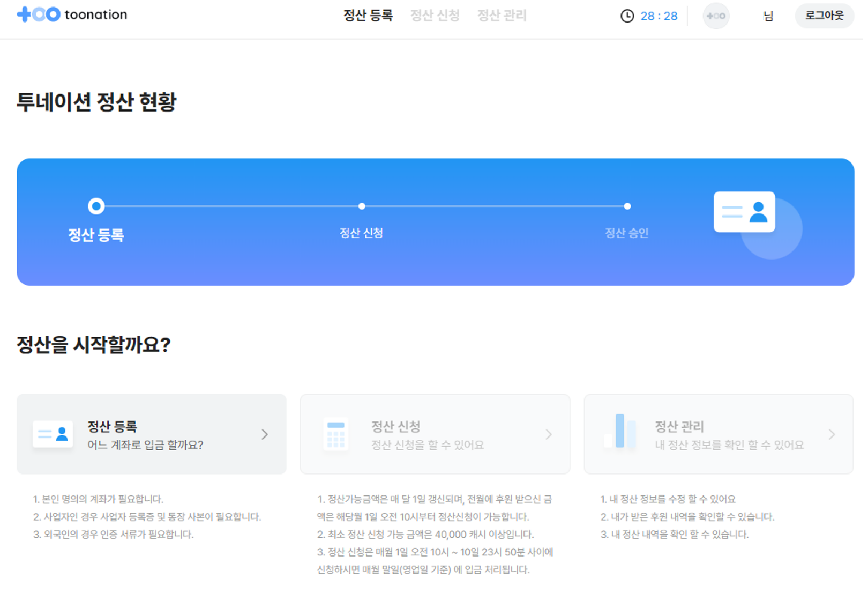
Task: Click the 정산 신청 progress marker dot
Action: point(362,206)
